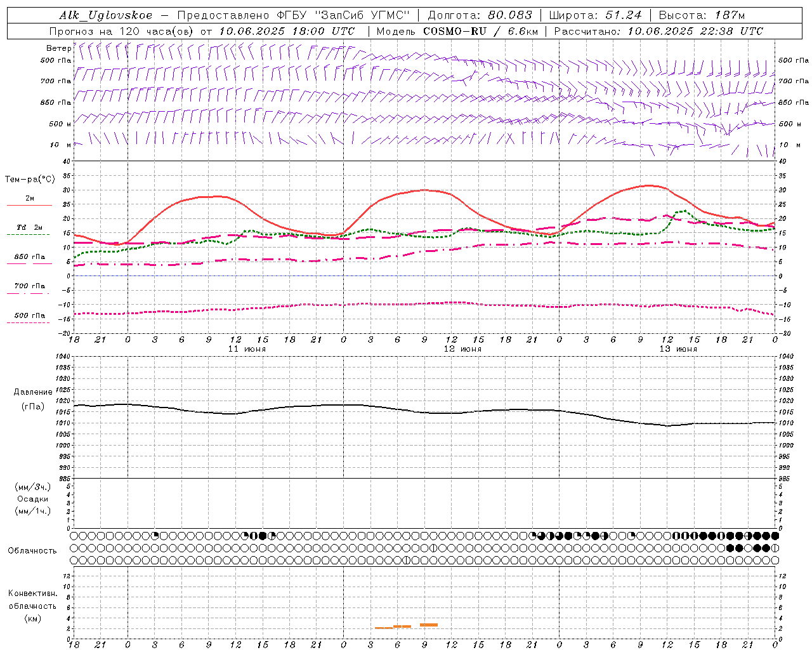Click the solid red line sample under 2м
The width and height of the screenshot is (812, 650).
(x=29, y=206)
